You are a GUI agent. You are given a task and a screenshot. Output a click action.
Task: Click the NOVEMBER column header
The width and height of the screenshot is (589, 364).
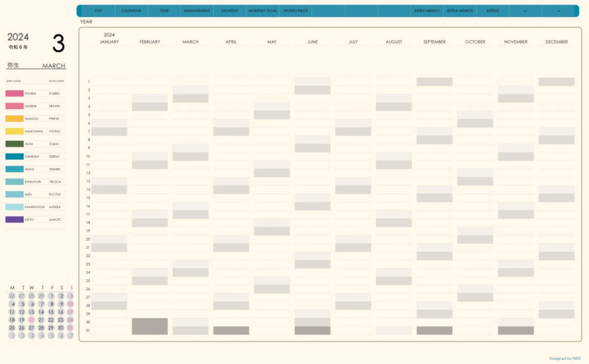pyautogui.click(x=516, y=42)
